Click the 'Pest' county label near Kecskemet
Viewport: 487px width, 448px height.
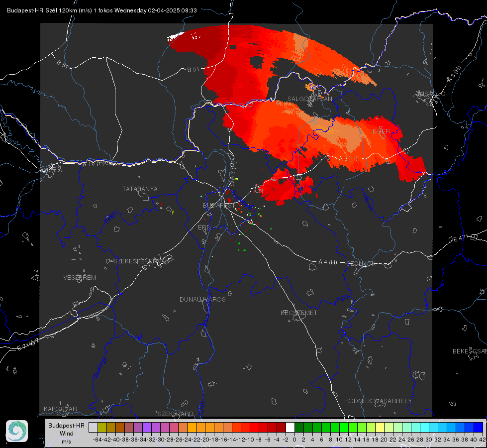[343, 299]
